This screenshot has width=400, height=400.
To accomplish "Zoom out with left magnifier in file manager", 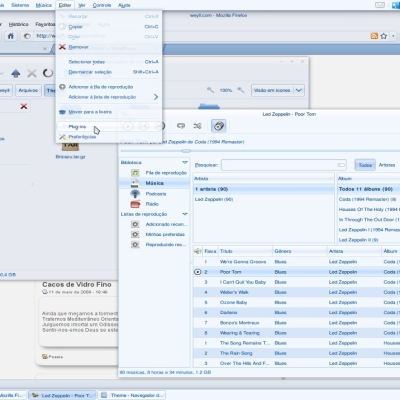I will (x=210, y=90).
